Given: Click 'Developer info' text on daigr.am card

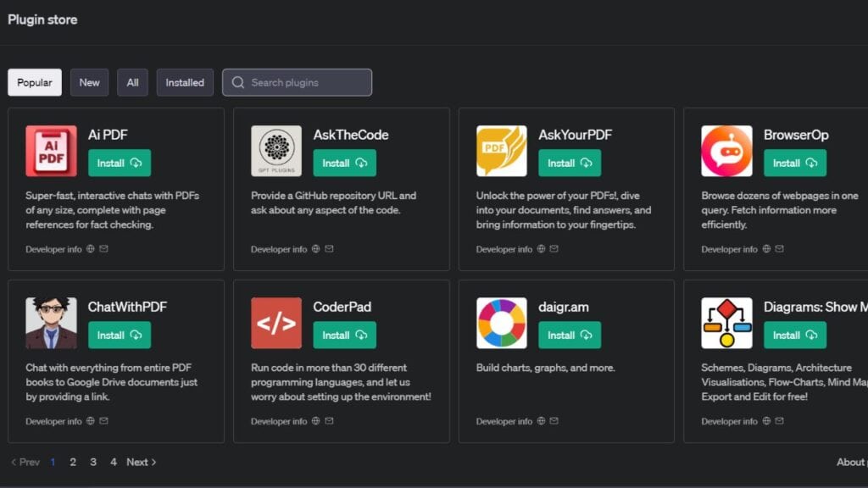Looking at the screenshot, I should click(504, 422).
